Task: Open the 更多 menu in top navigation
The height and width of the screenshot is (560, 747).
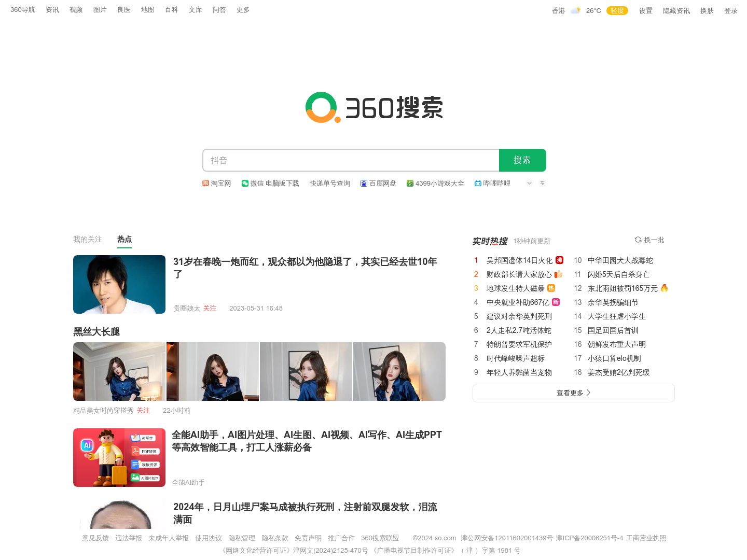Action: [243, 10]
